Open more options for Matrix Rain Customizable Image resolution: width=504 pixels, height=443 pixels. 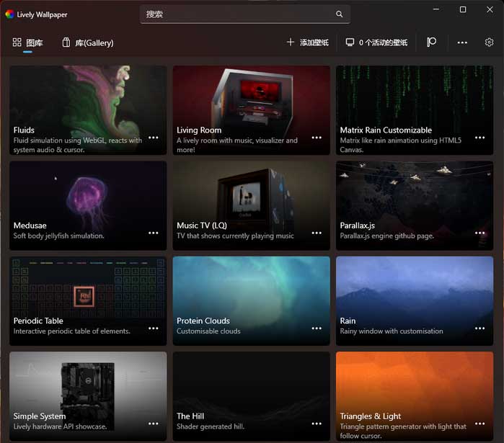[x=480, y=138]
